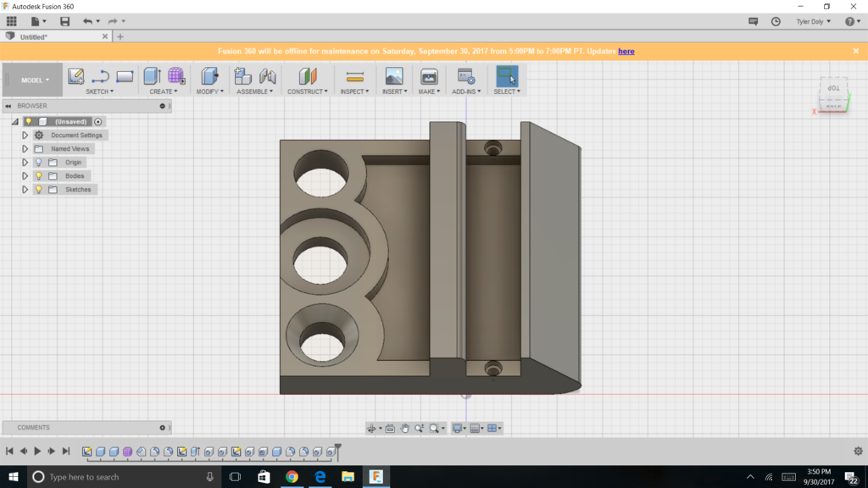868x488 pixels.
Task: Toggle visibility lightbulb for Origin folder
Action: [38, 163]
